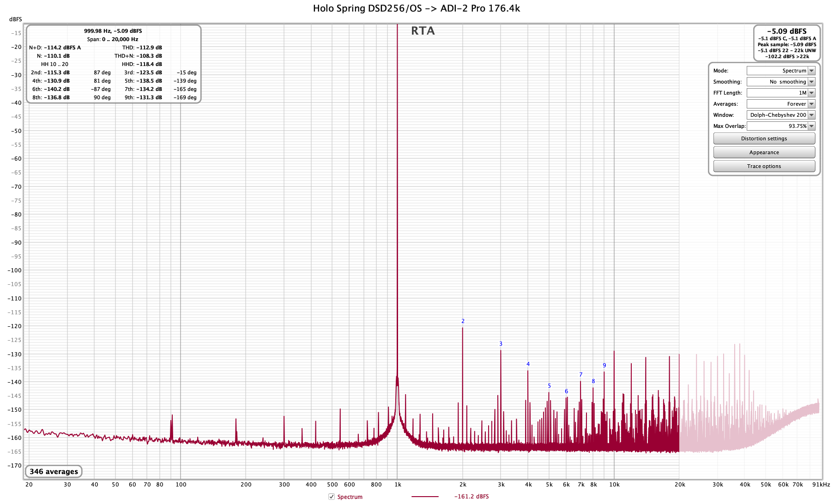Open the FFT Length dropdown set to 1M
834x504 pixels.
[x=781, y=93]
